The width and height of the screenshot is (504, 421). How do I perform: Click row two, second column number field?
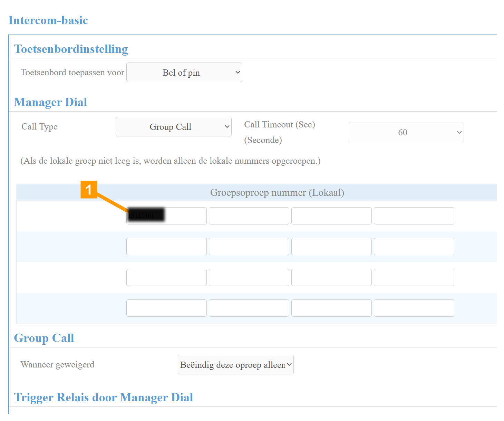249,247
